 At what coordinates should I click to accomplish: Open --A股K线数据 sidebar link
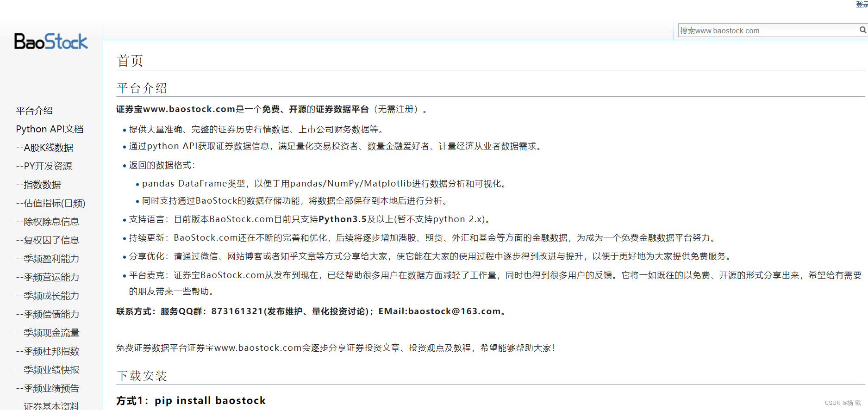(44, 148)
